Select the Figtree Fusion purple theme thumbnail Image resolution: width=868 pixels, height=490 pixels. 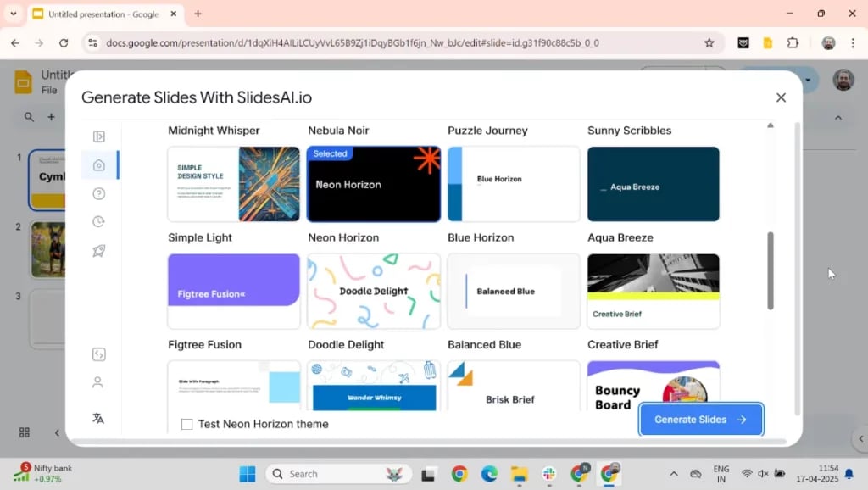coord(234,291)
